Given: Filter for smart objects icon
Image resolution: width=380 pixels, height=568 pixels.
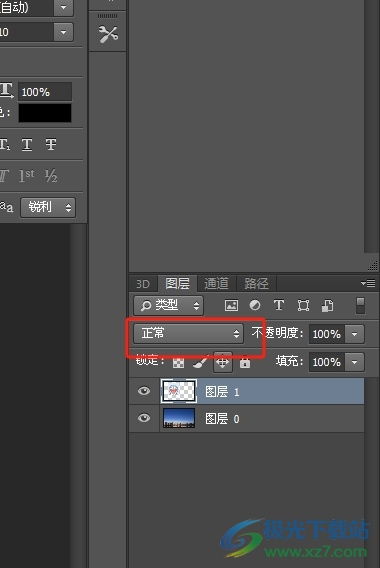Looking at the screenshot, I should (327, 305).
